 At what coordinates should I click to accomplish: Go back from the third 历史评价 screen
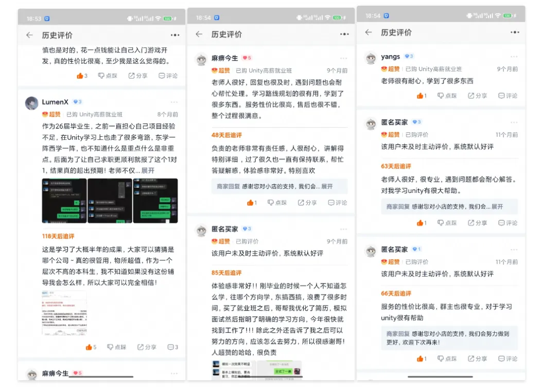click(369, 32)
